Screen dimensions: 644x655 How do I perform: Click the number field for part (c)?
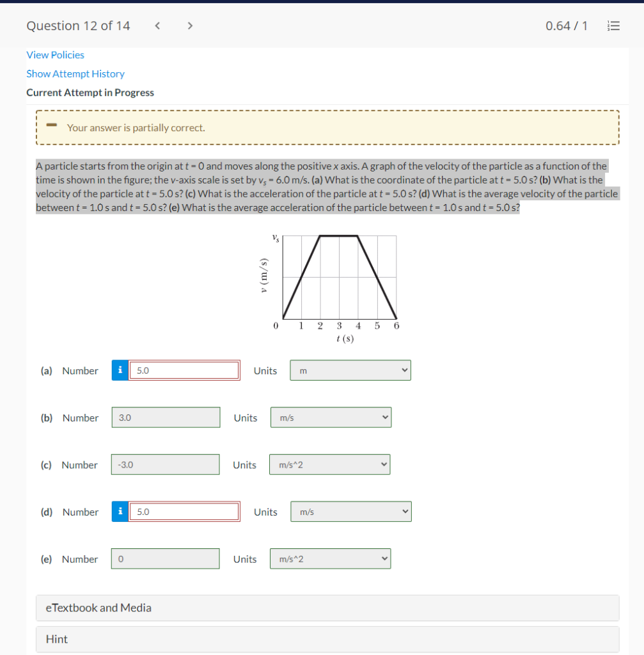click(166, 464)
